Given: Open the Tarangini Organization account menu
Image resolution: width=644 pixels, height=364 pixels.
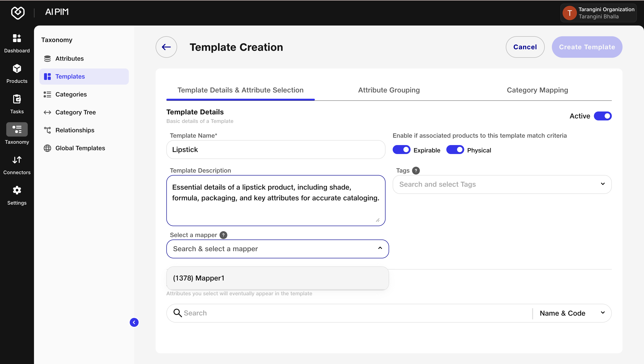Looking at the screenshot, I should pyautogui.click(x=598, y=13).
